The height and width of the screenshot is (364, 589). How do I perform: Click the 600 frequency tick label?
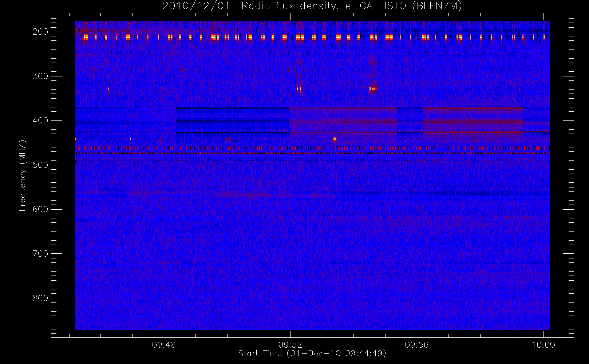(40, 209)
